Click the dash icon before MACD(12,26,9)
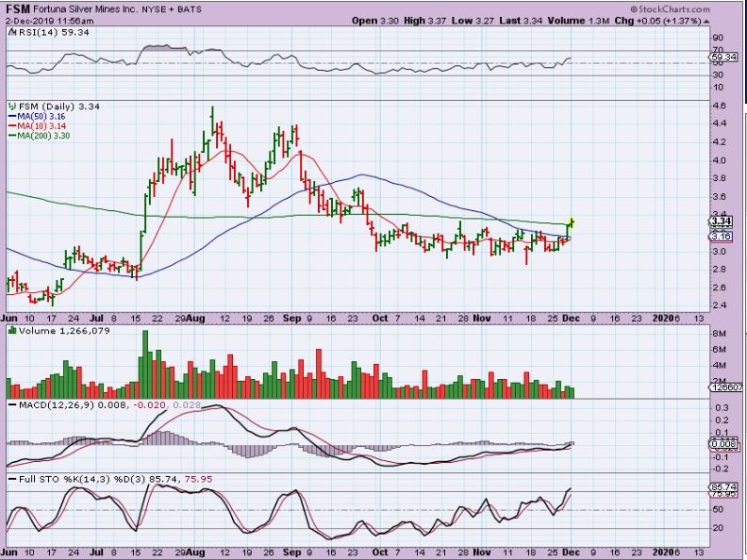Image resolution: width=747 pixels, height=560 pixels. pos(12,405)
